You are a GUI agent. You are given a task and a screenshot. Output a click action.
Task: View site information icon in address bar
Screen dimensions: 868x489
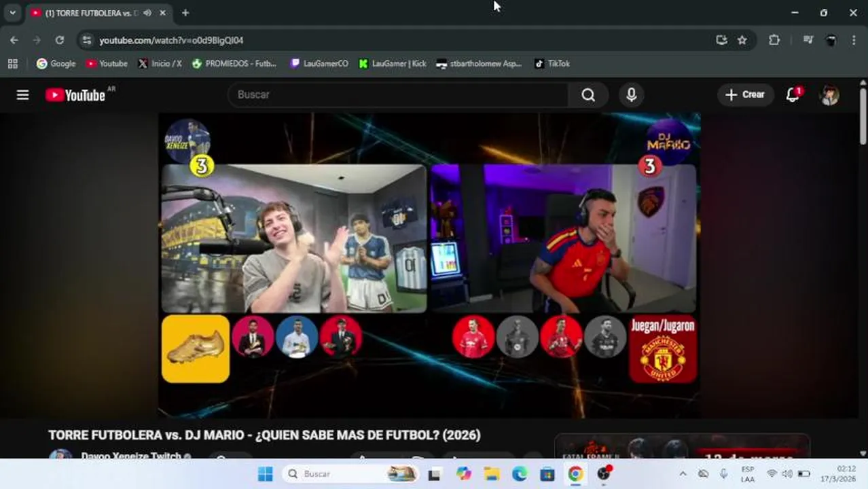point(86,40)
